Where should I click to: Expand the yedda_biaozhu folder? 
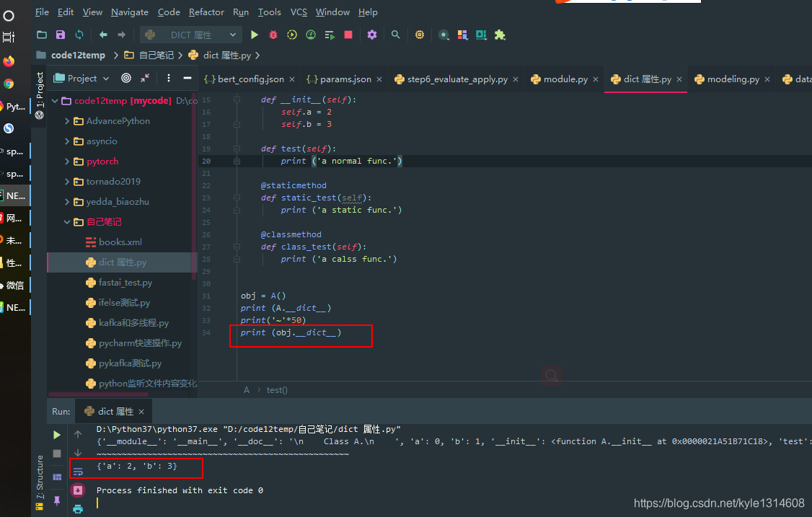(x=67, y=202)
